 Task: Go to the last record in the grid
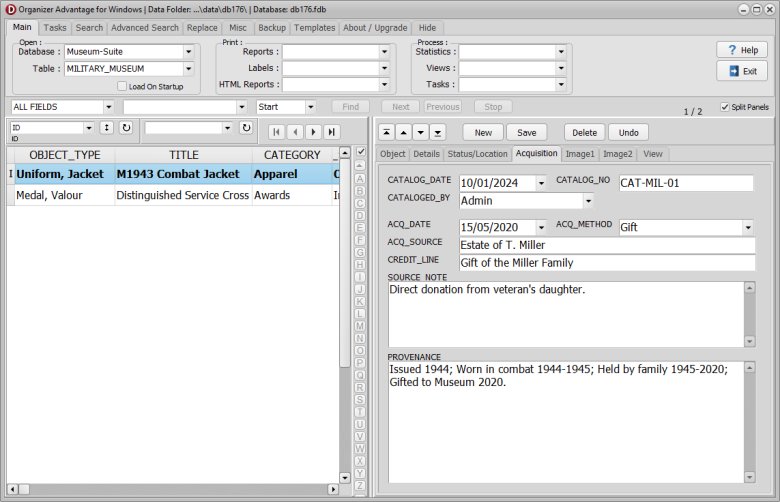(331, 131)
